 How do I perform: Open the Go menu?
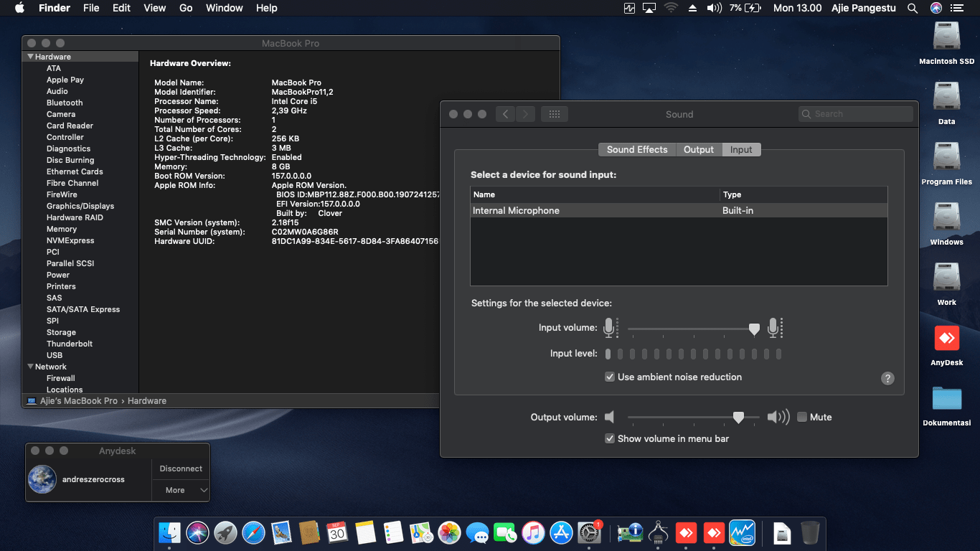pyautogui.click(x=186, y=8)
